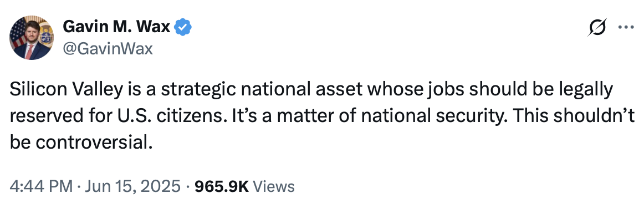Click the 4:44 PM timestamp

tap(42, 186)
